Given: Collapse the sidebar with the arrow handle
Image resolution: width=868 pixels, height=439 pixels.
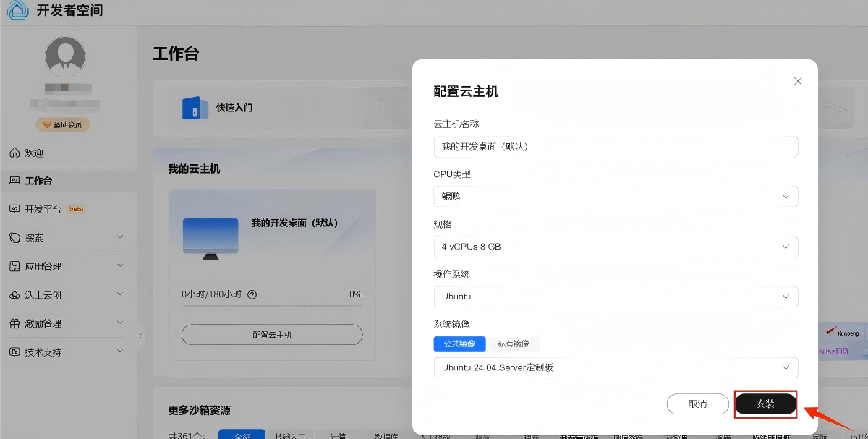Looking at the screenshot, I should tap(140, 336).
